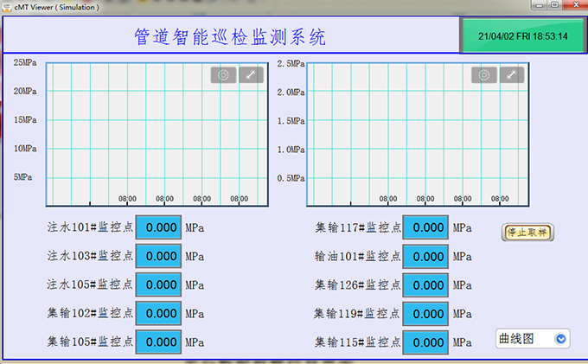Click inside the left 25MPa trend chart
Screen dimensions: 588x364
[156, 138]
